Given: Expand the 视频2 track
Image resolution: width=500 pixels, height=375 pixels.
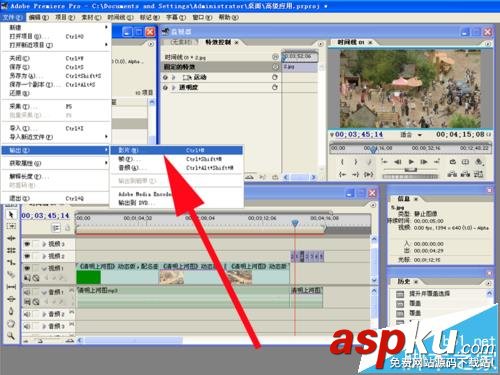Looking at the screenshot, I should coord(44,256).
